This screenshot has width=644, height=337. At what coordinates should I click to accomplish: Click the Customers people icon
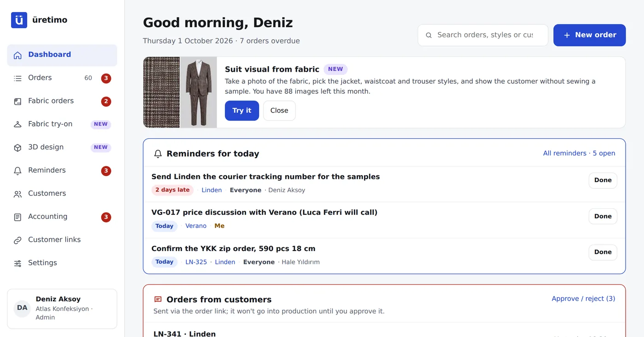[17, 194]
